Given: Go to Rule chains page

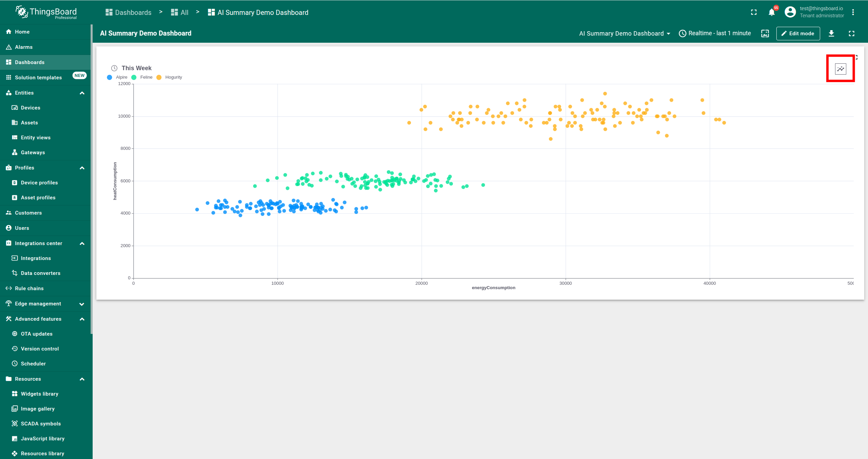Looking at the screenshot, I should point(29,288).
